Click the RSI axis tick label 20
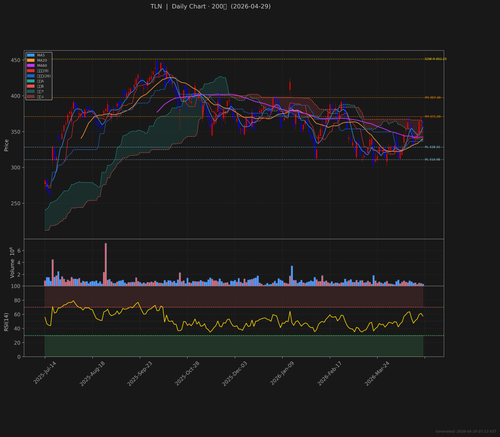 [x=17, y=343]
